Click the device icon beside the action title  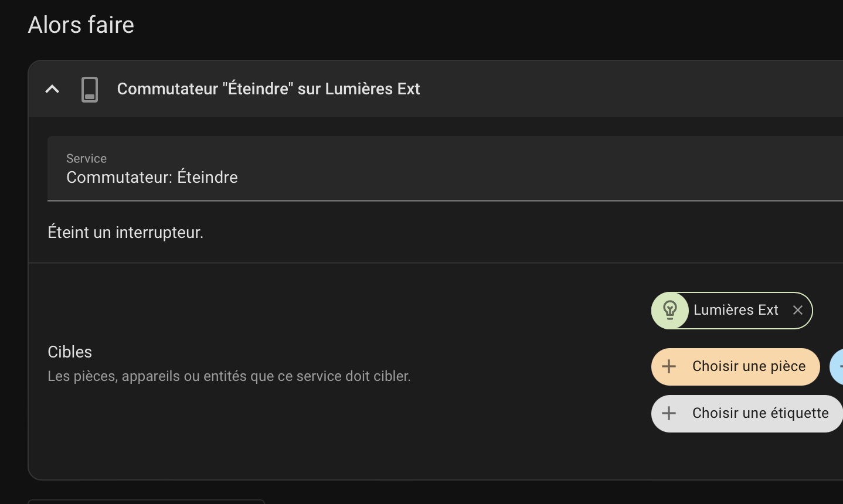tap(90, 89)
